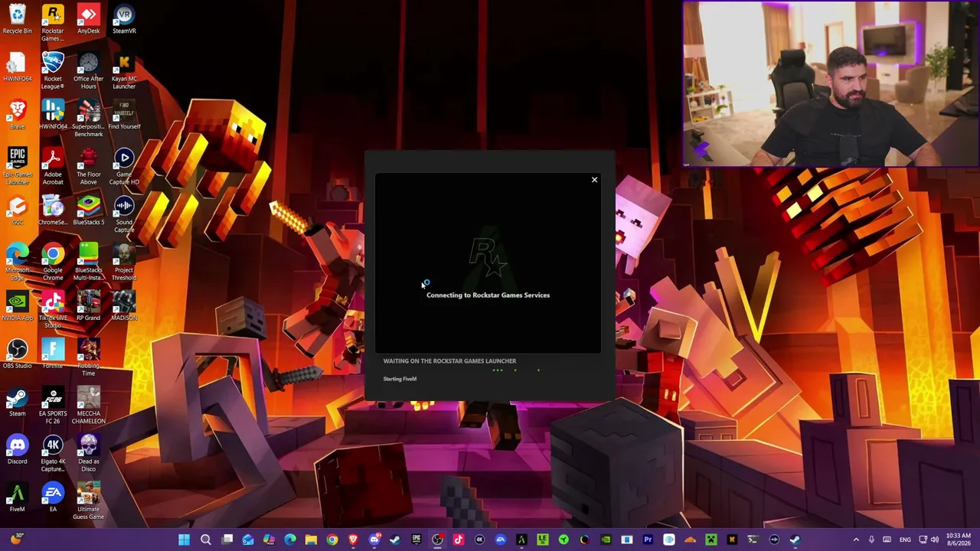Screen dimensions: 980x551
Task: Launch TikTok LIVE Studio from desktop
Action: (53, 311)
